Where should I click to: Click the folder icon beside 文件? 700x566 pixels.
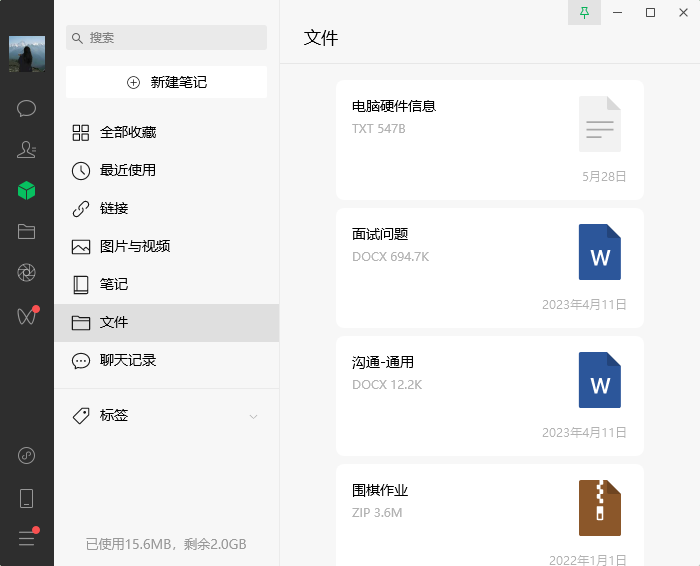click(x=81, y=323)
